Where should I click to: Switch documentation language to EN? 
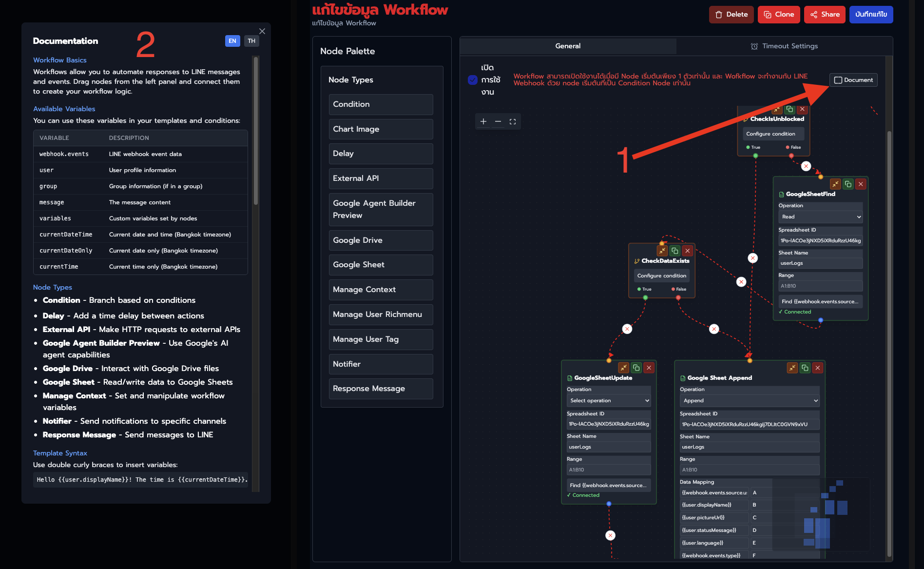pyautogui.click(x=232, y=41)
